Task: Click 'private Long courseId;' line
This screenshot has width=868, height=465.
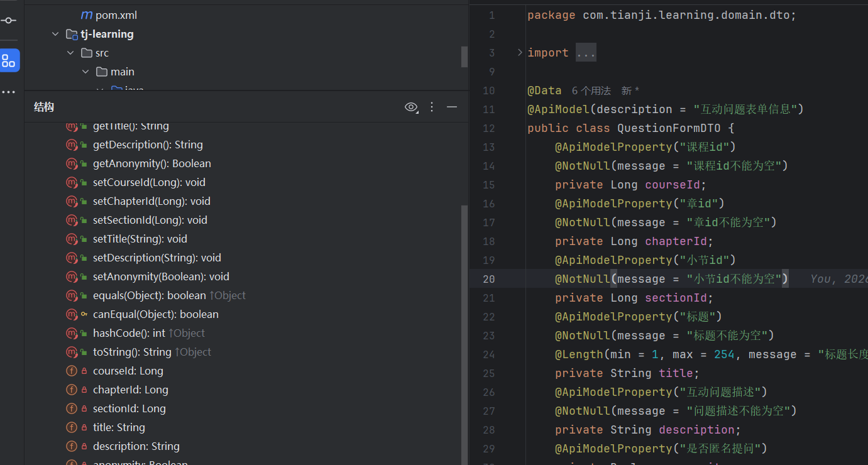Action: click(x=631, y=185)
